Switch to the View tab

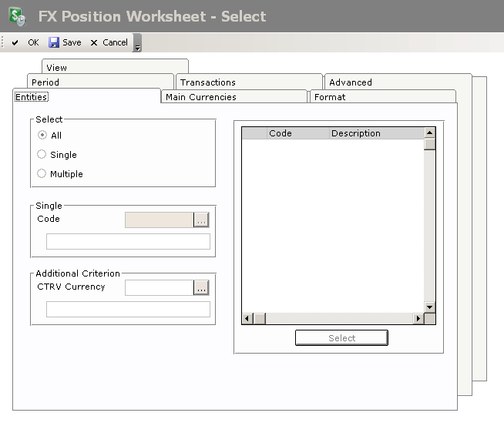coord(56,68)
